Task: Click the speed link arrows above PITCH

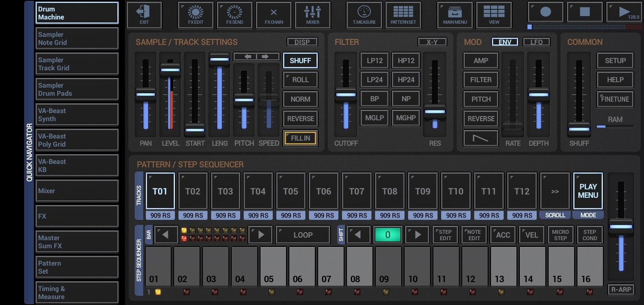Action: 256,56
